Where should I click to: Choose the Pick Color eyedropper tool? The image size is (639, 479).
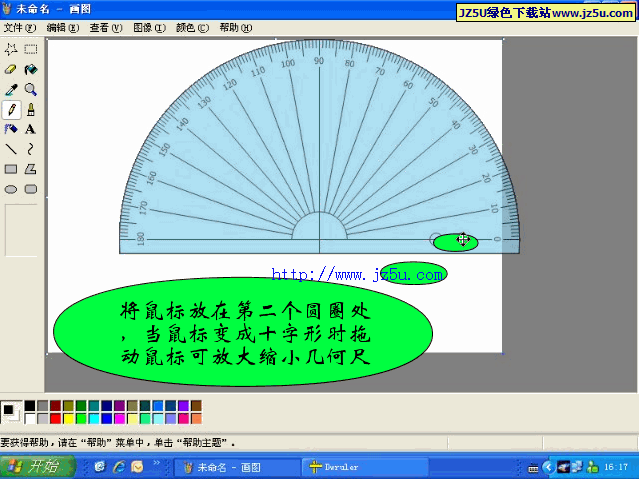(x=11, y=89)
